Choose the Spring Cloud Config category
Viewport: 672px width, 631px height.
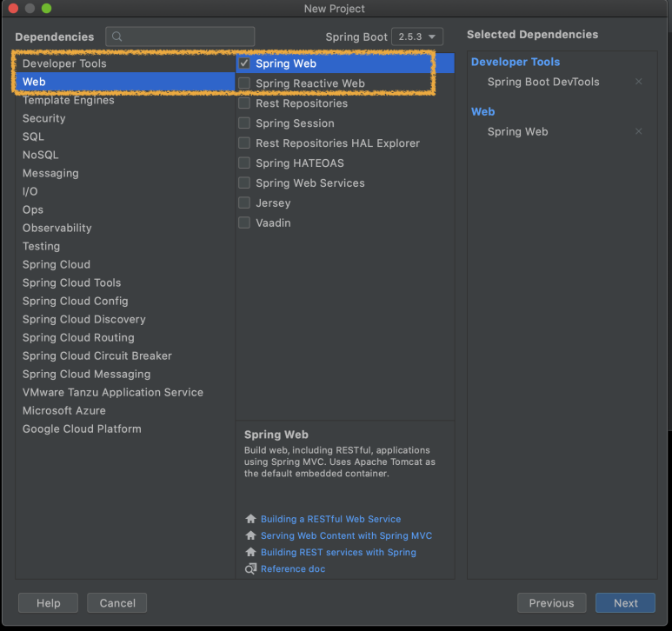pyautogui.click(x=125, y=301)
